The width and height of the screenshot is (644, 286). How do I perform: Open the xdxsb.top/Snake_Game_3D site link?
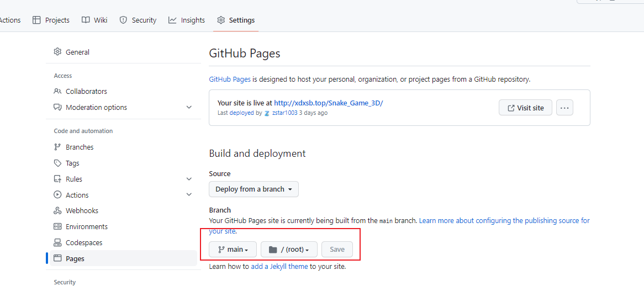(329, 103)
